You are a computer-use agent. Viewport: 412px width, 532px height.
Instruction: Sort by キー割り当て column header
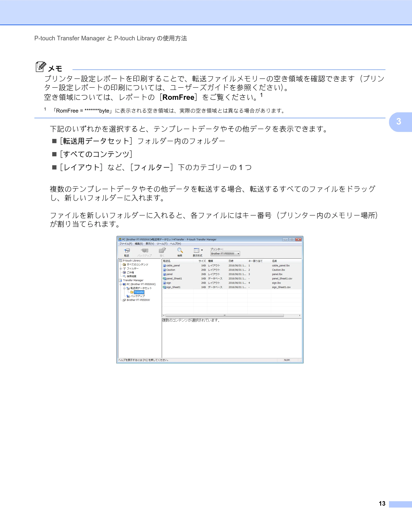(259, 261)
